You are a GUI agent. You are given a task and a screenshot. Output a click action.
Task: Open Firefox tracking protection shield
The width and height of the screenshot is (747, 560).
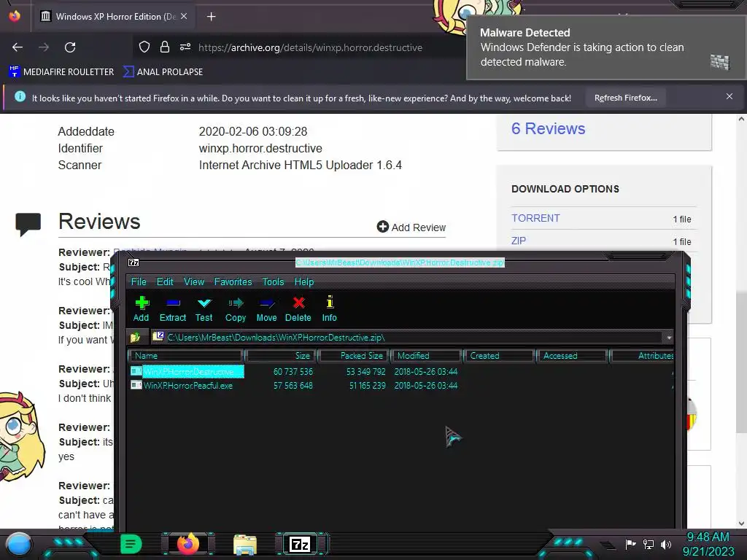coord(144,47)
